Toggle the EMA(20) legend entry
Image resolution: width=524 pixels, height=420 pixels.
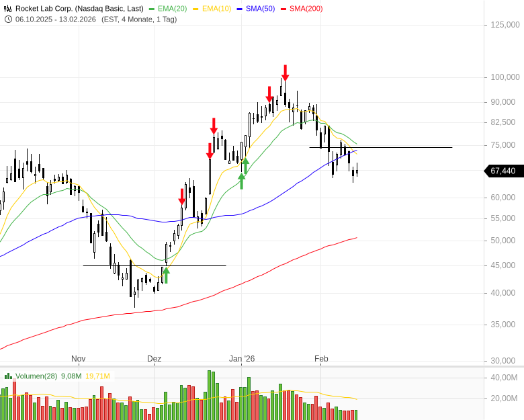click(172, 8)
